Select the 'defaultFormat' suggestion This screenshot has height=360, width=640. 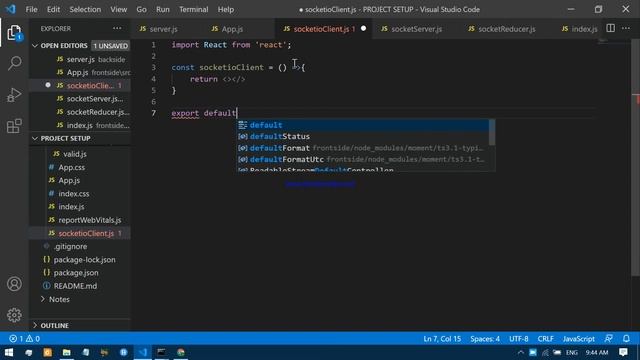(x=363, y=148)
